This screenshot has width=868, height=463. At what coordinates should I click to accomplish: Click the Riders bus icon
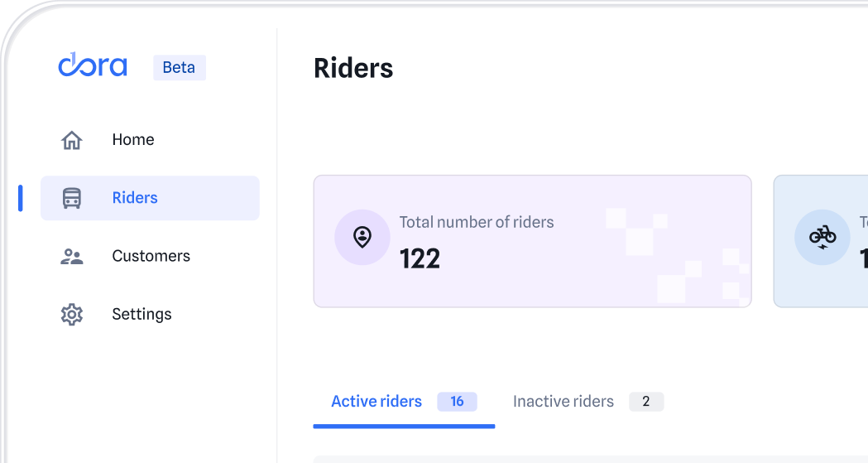coord(72,198)
